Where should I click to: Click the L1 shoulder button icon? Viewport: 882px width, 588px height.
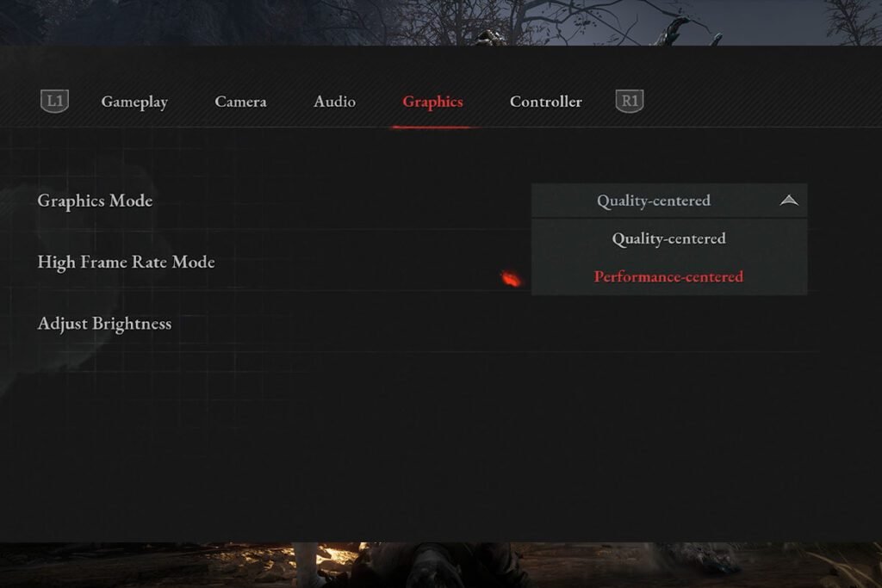pos(54,102)
